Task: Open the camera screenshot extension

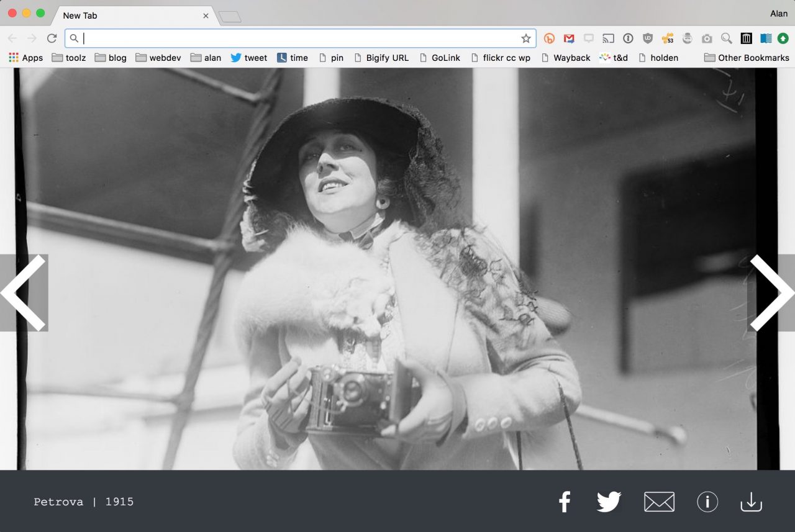Action: coord(707,38)
